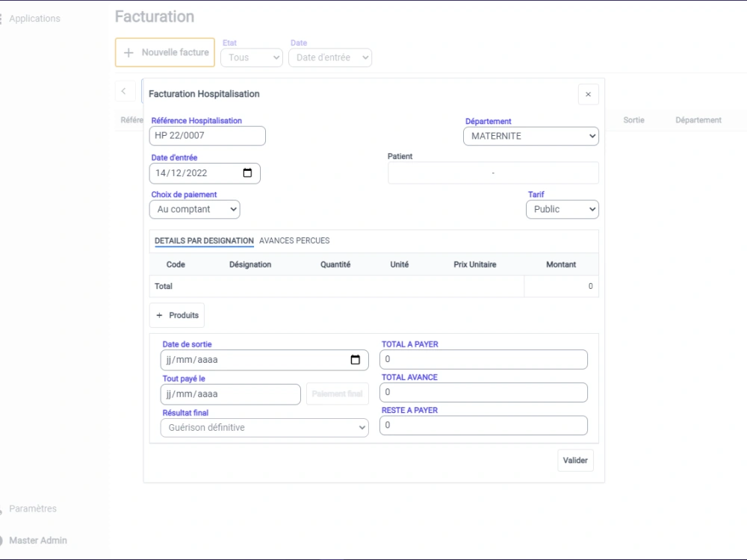Expand the Département MATERNITE dropdown
This screenshot has width=747, height=560.
click(x=530, y=136)
